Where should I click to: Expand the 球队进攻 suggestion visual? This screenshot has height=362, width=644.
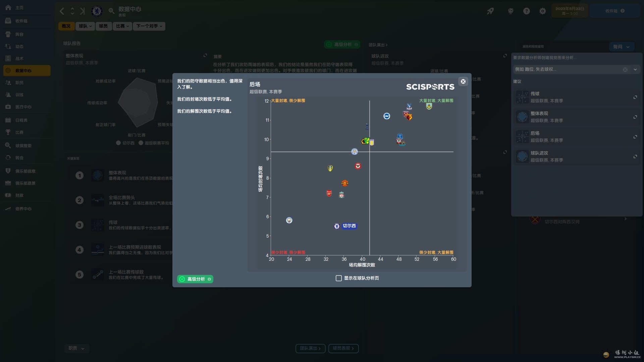click(x=635, y=157)
